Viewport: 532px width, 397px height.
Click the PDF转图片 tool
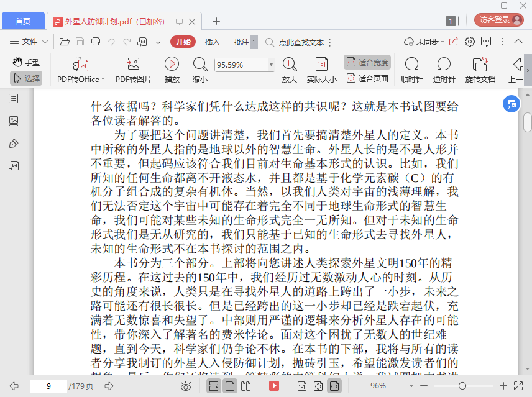point(134,70)
